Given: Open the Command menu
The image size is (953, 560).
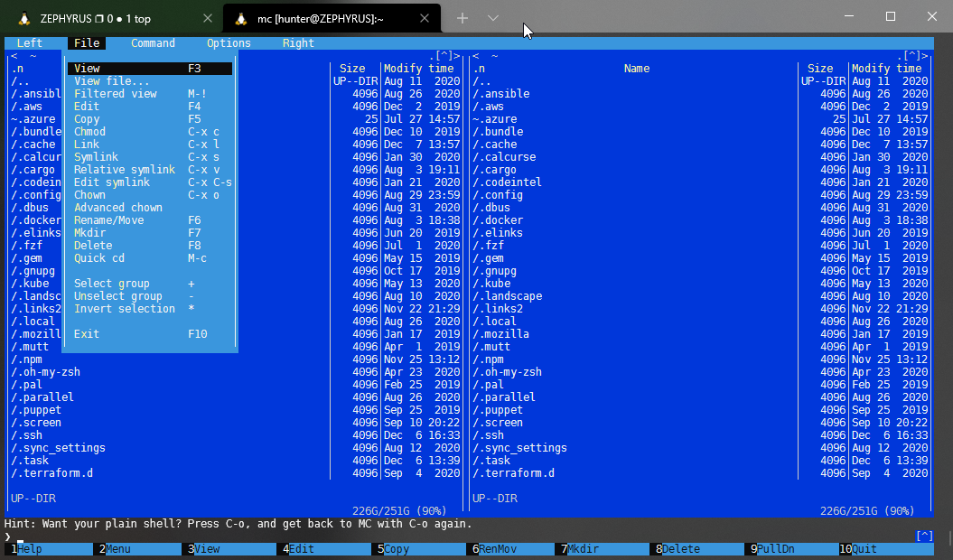Looking at the screenshot, I should pyautogui.click(x=152, y=42).
